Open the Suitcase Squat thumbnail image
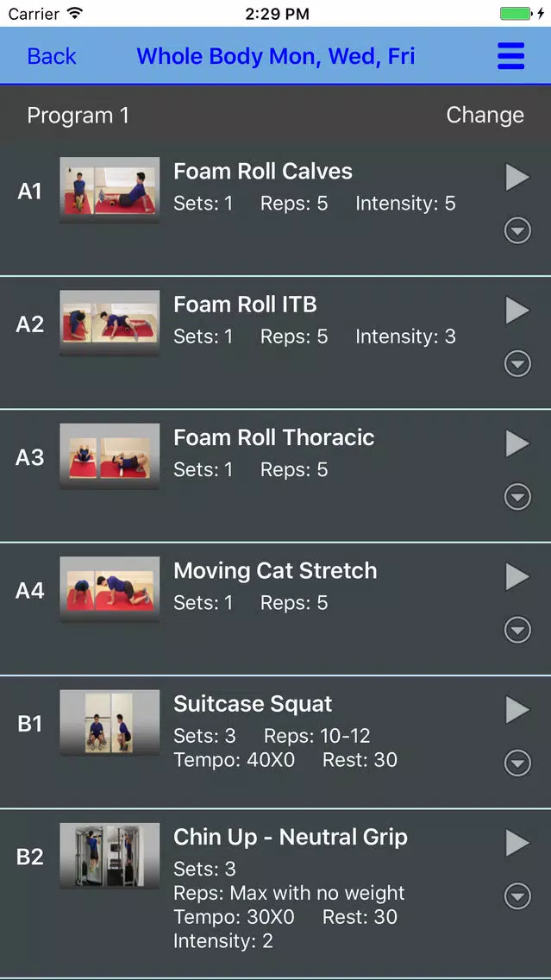The image size is (551, 980). point(110,723)
